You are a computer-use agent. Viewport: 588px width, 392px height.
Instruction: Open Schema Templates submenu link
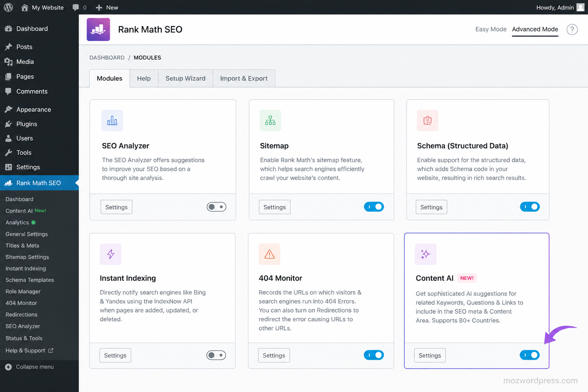click(29, 280)
